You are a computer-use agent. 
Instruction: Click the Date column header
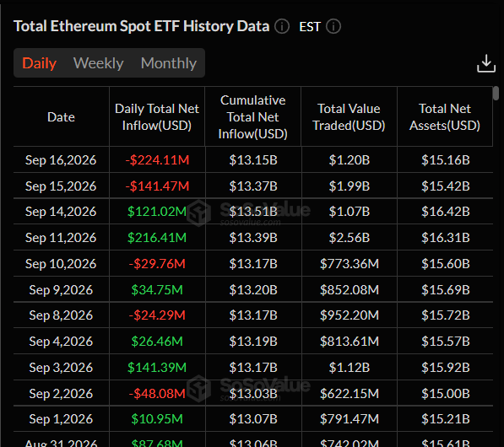(61, 117)
